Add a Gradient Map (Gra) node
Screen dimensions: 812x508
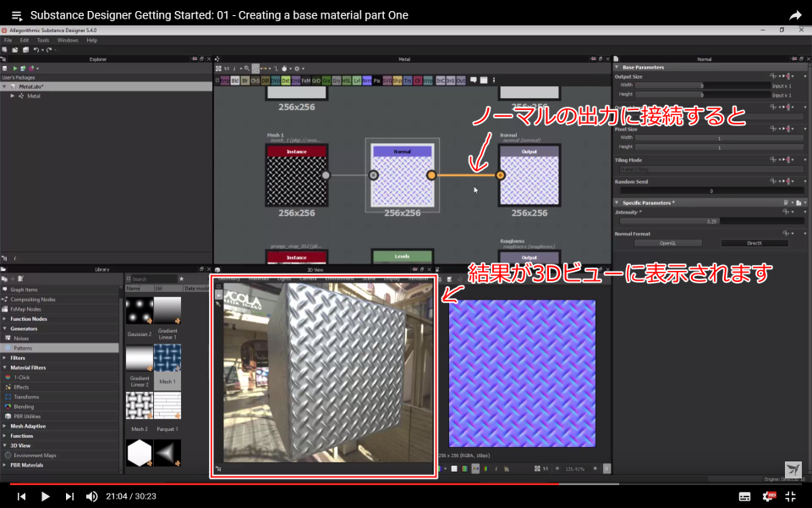point(326,80)
